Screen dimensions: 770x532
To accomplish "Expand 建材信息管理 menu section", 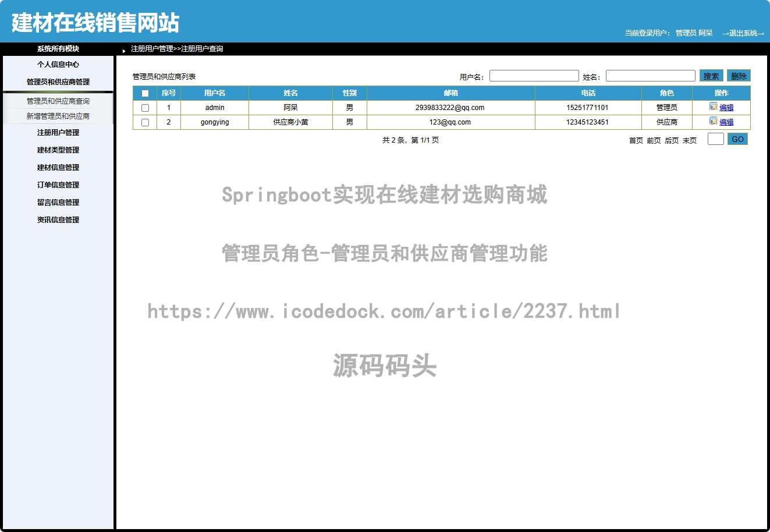I will pyautogui.click(x=58, y=168).
